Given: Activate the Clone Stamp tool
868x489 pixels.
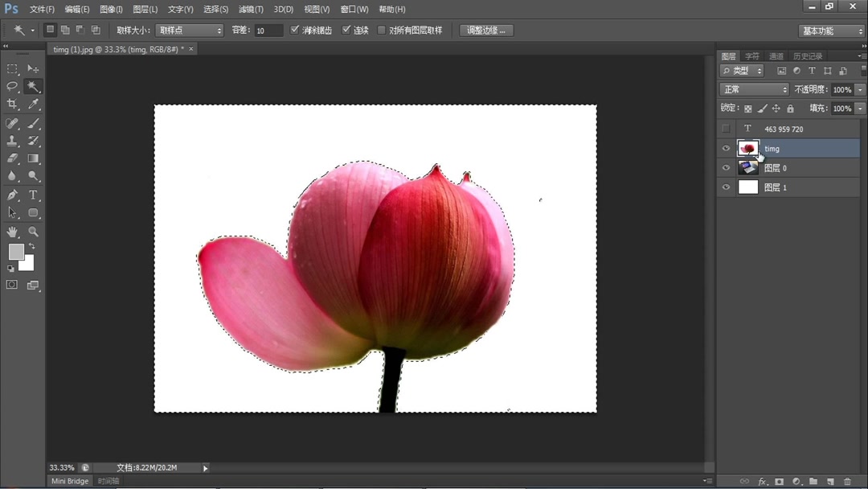Looking at the screenshot, I should (x=12, y=141).
